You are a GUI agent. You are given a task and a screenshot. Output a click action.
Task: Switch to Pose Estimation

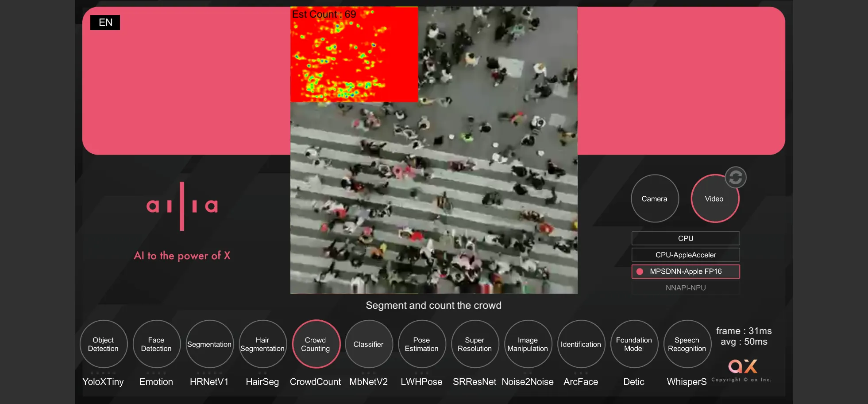(422, 344)
